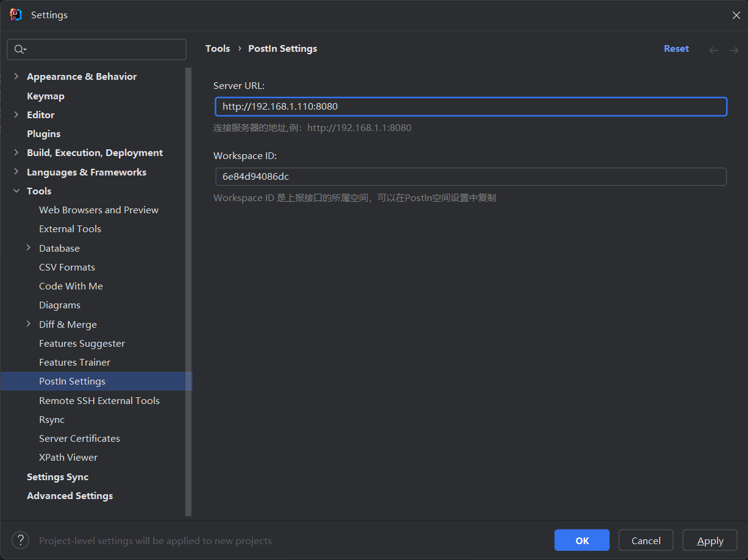Open Features Suggester page
748x560 pixels.
tap(82, 343)
